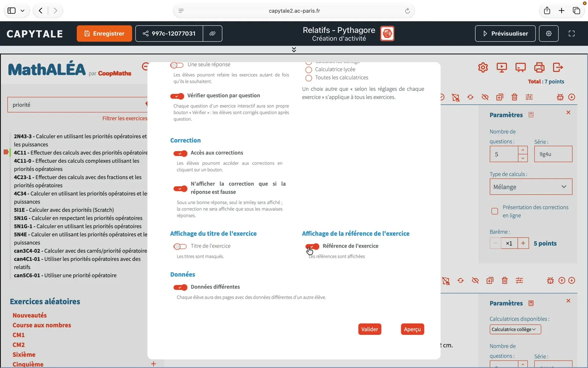Collapse the Capytale header with the double chevron
The width and height of the screenshot is (588, 368).
point(294,50)
